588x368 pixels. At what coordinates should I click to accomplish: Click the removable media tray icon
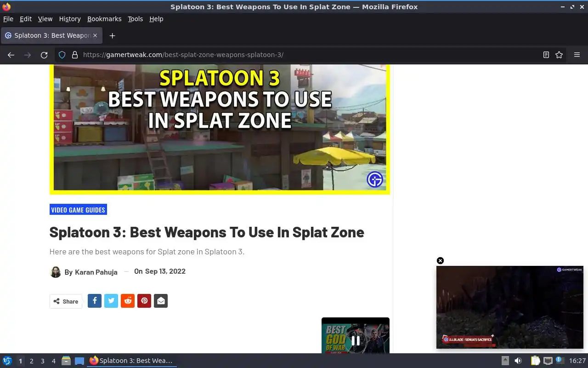505,361
